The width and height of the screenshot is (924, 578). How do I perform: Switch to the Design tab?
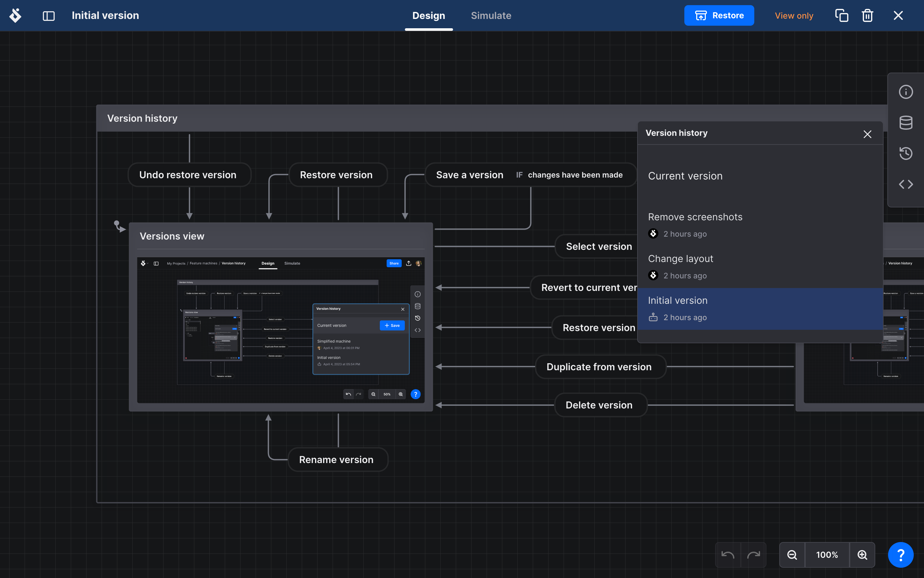428,16
